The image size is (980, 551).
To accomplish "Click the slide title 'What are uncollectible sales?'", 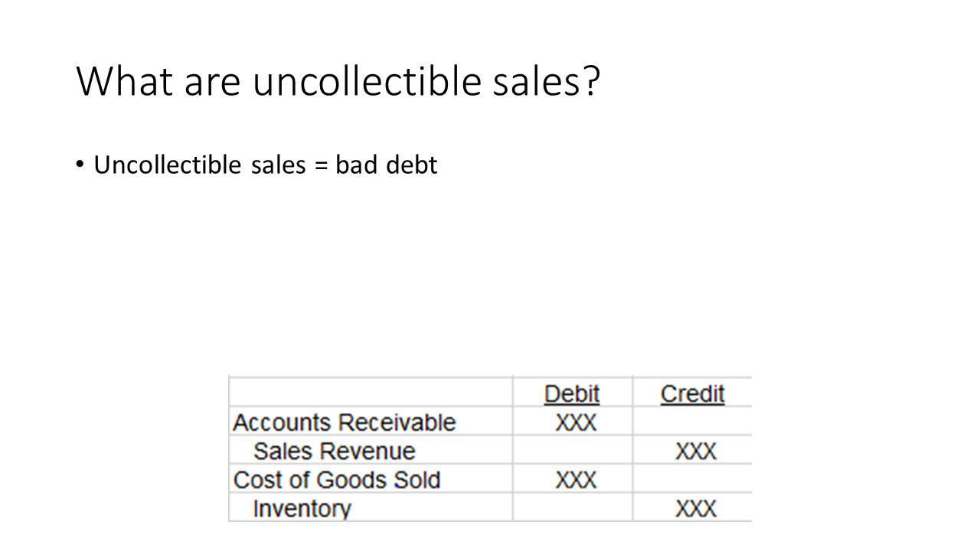I will point(338,82).
